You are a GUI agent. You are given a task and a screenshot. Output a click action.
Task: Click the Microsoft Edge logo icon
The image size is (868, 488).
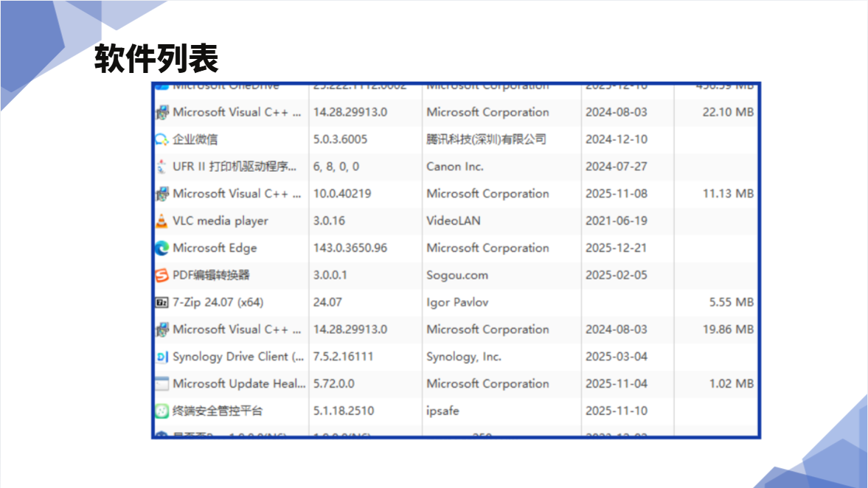(162, 248)
